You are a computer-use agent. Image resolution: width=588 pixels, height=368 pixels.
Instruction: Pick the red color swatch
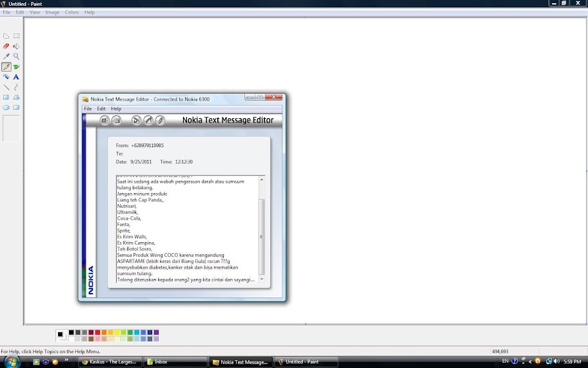(x=97, y=332)
